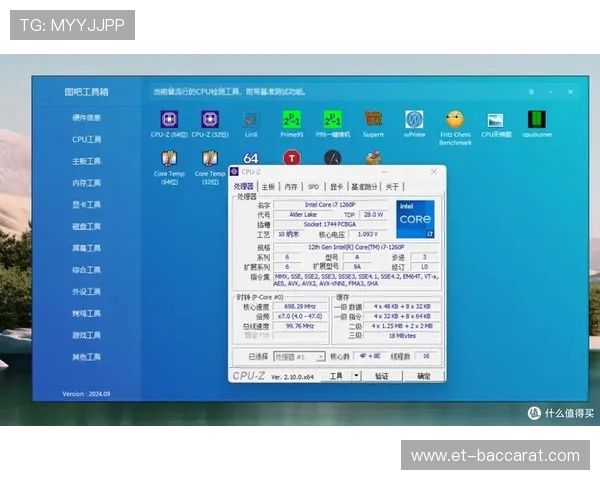Click the white "64" tool icon

(251, 158)
